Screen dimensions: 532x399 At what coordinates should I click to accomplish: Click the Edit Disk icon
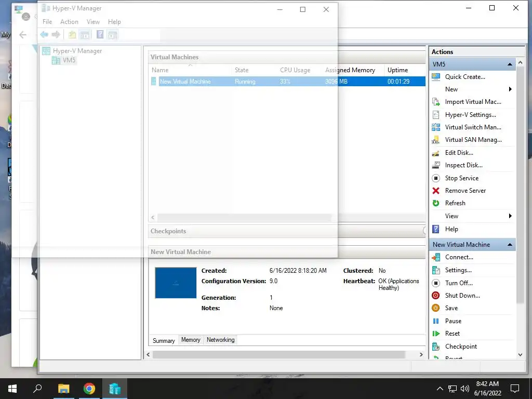(436, 153)
